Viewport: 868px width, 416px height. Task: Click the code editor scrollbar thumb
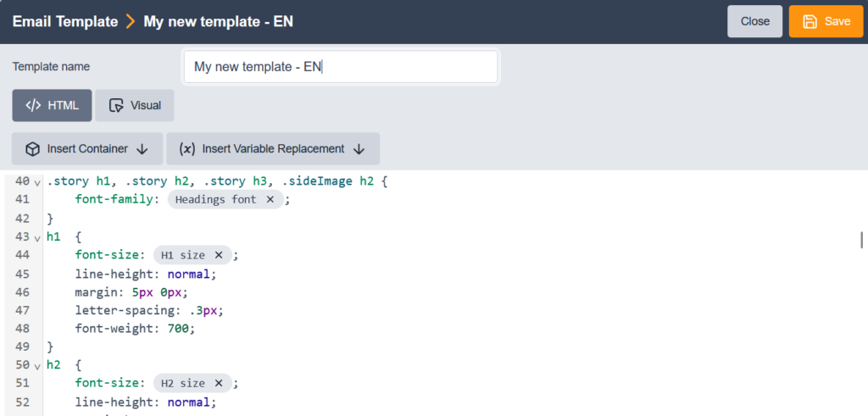[x=861, y=239]
